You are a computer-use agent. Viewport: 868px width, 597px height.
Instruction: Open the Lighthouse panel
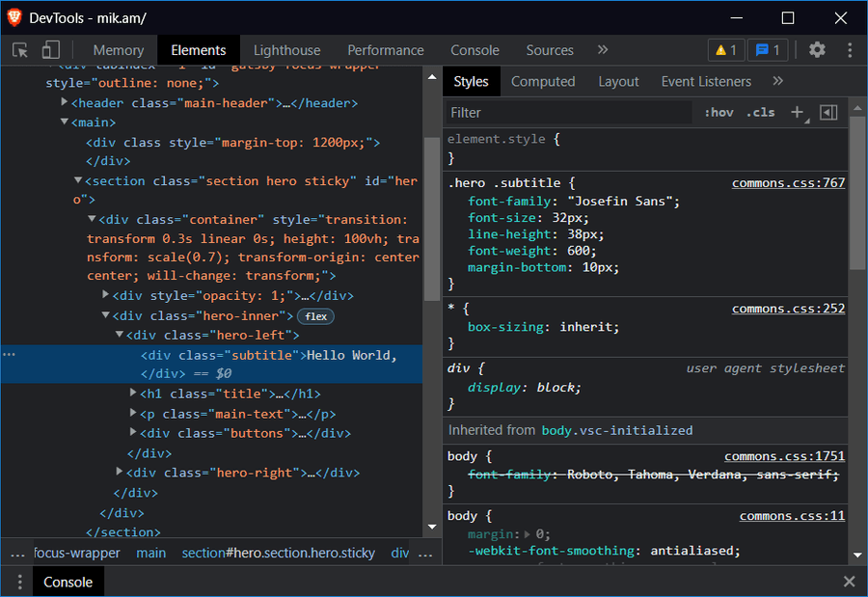286,49
